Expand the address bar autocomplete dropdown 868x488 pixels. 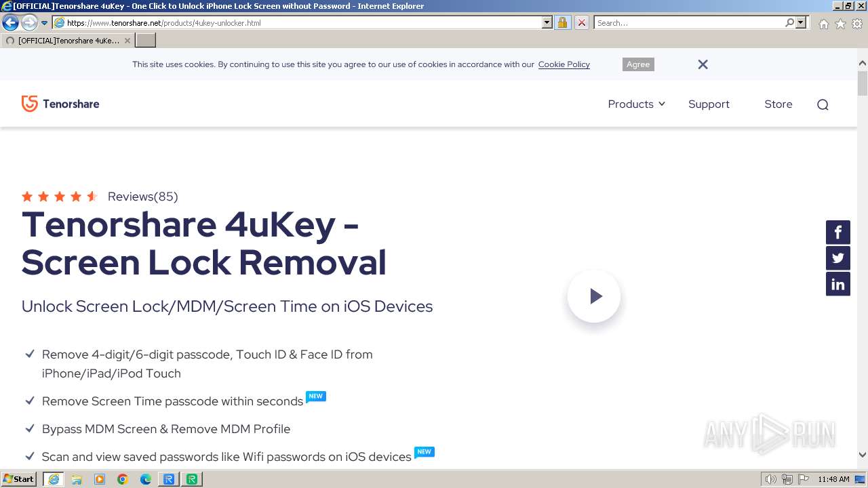[x=547, y=22]
